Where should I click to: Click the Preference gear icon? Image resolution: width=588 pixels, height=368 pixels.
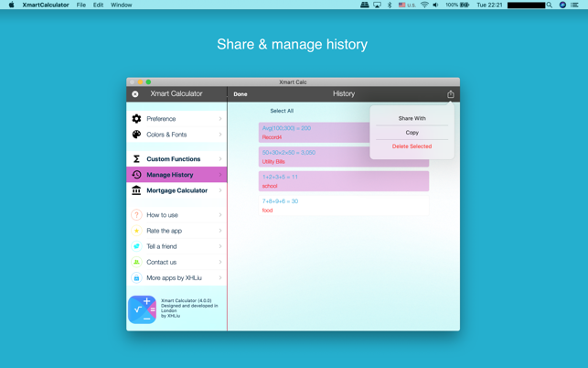136,119
